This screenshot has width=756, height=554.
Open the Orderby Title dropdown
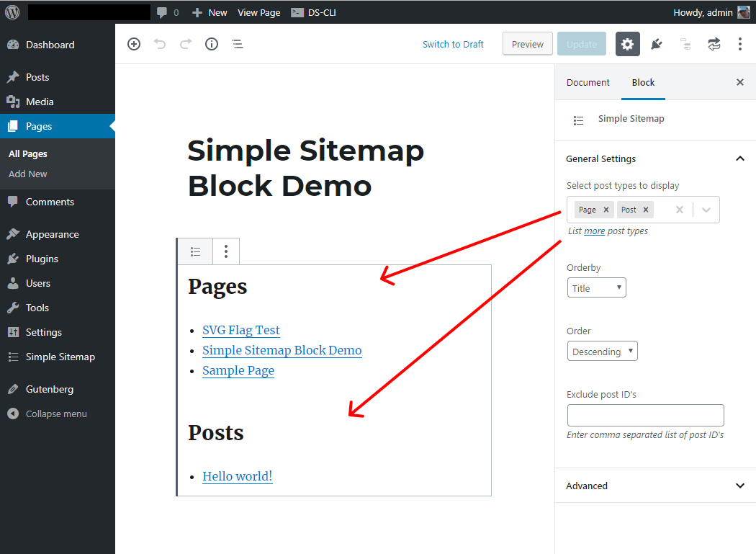tap(596, 288)
